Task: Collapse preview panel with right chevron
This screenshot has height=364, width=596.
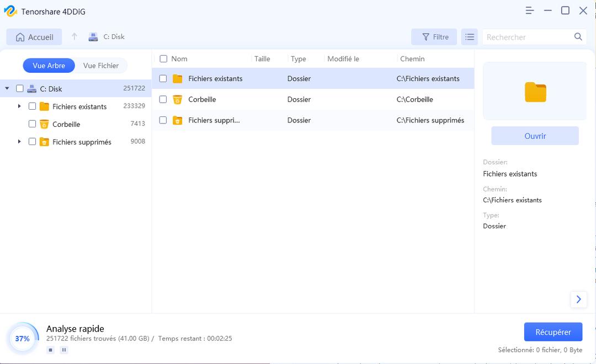Action: pyautogui.click(x=578, y=299)
